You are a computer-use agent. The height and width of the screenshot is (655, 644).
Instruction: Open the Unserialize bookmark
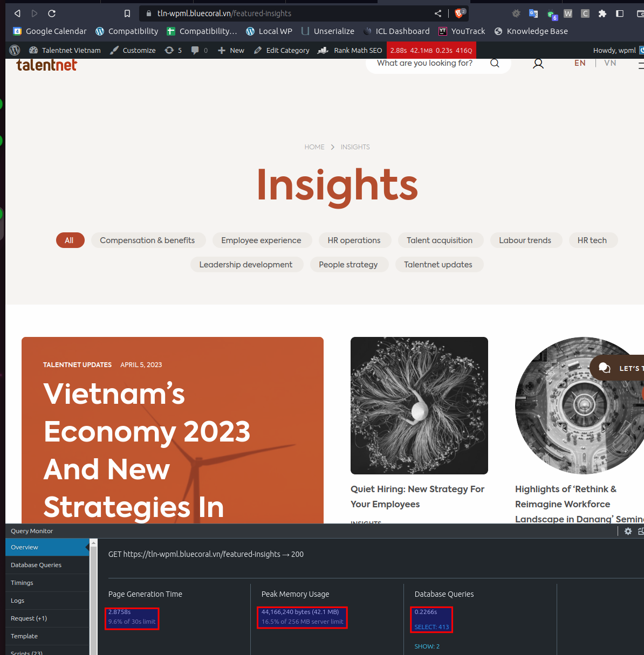(x=327, y=31)
